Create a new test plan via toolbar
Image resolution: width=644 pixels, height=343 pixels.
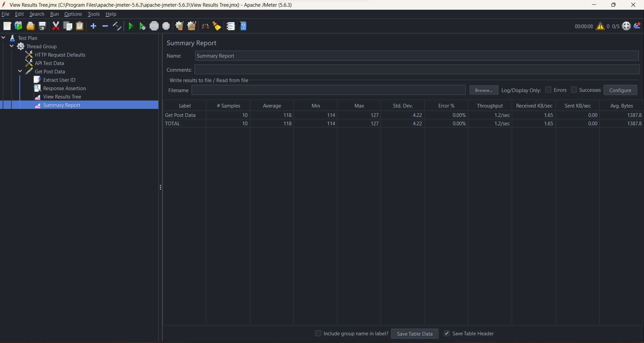pyautogui.click(x=7, y=26)
